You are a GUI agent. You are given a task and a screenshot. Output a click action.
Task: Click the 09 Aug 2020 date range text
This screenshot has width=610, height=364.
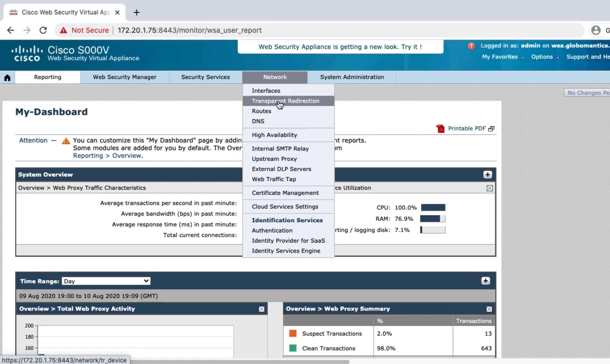pyautogui.click(x=88, y=296)
